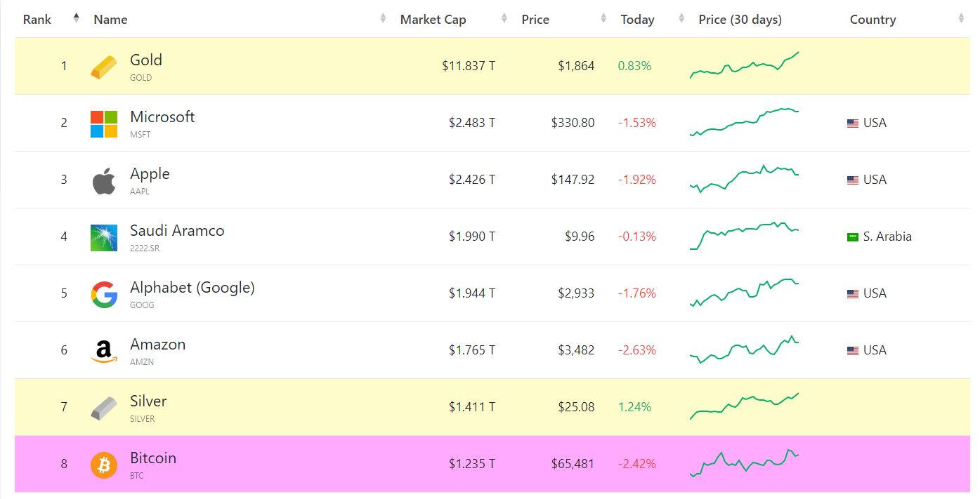Click the Apple logo icon

click(104, 181)
